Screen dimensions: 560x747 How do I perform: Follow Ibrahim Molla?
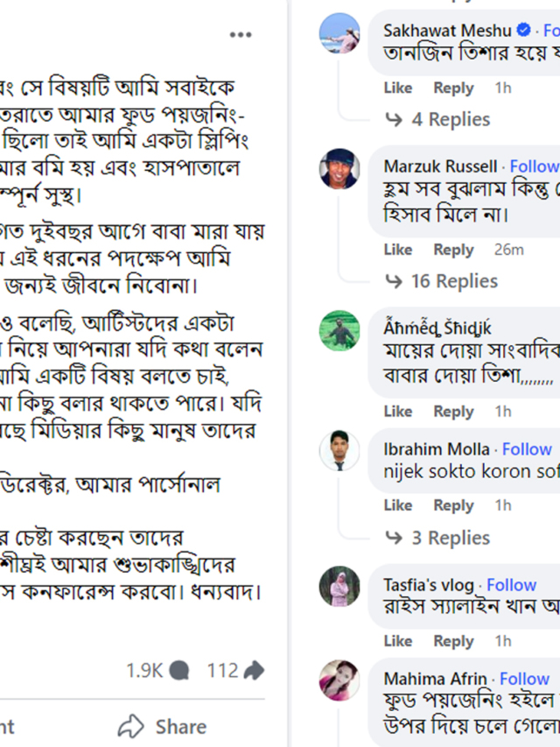point(527,448)
